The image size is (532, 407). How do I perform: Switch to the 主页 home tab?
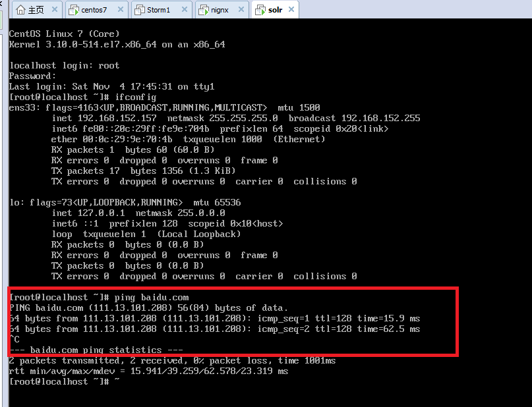[x=37, y=9]
